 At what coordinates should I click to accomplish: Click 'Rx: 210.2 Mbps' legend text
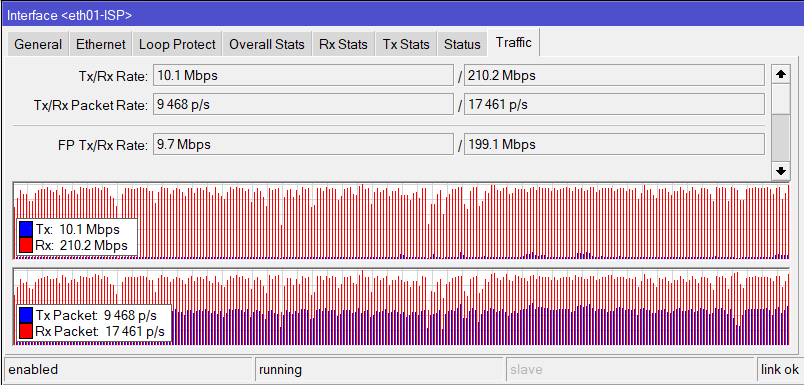pos(82,245)
